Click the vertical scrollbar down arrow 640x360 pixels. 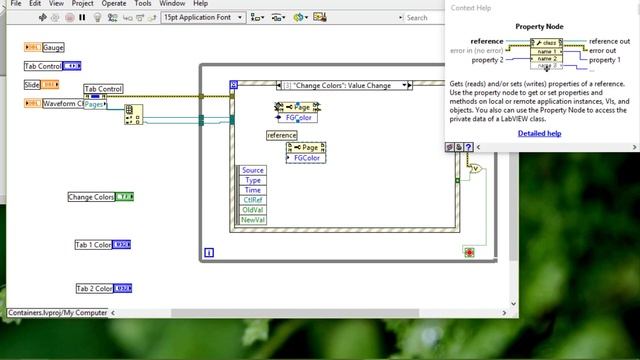[513, 303]
